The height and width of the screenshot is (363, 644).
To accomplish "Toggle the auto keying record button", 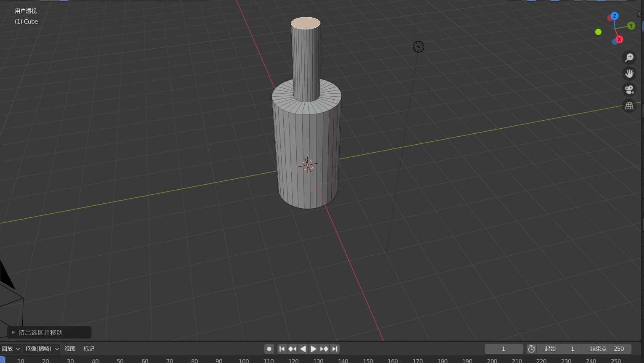I will [269, 349].
